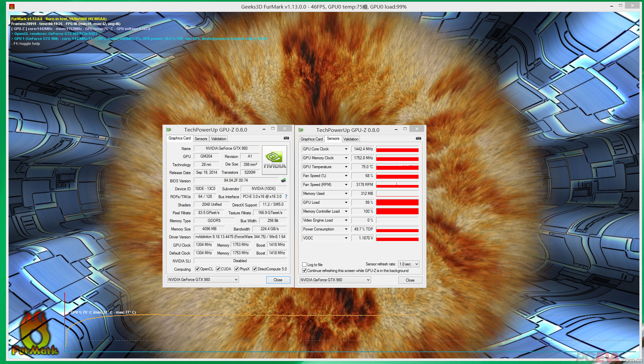Click GPU-Z icon in right window title bar
Screen dimensions: 644x364
[x=301, y=130]
